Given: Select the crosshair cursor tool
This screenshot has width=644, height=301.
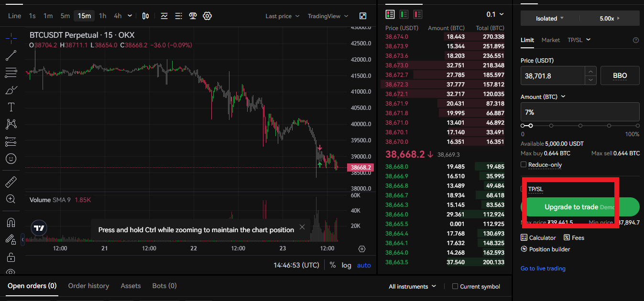Looking at the screenshot, I should pos(11,37).
